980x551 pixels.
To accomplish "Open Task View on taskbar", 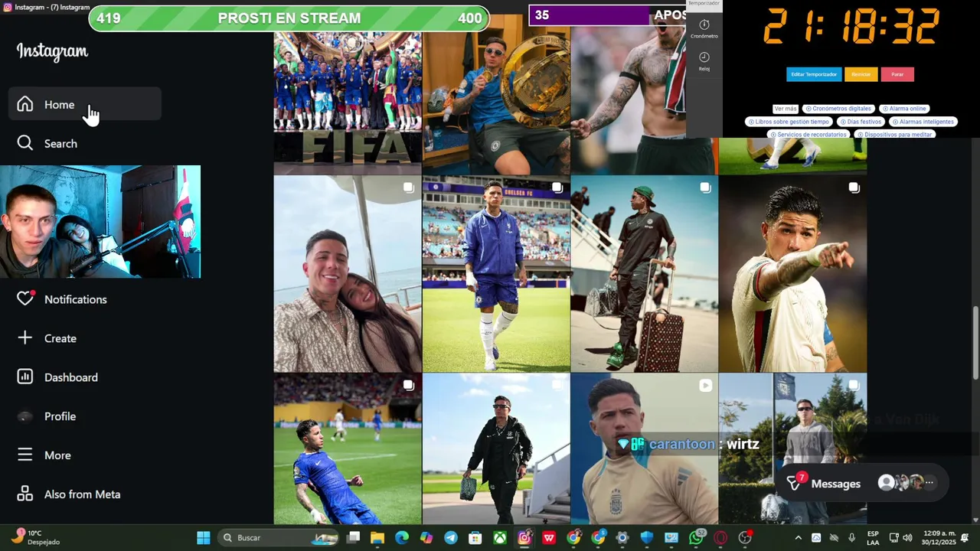I will coord(353,538).
